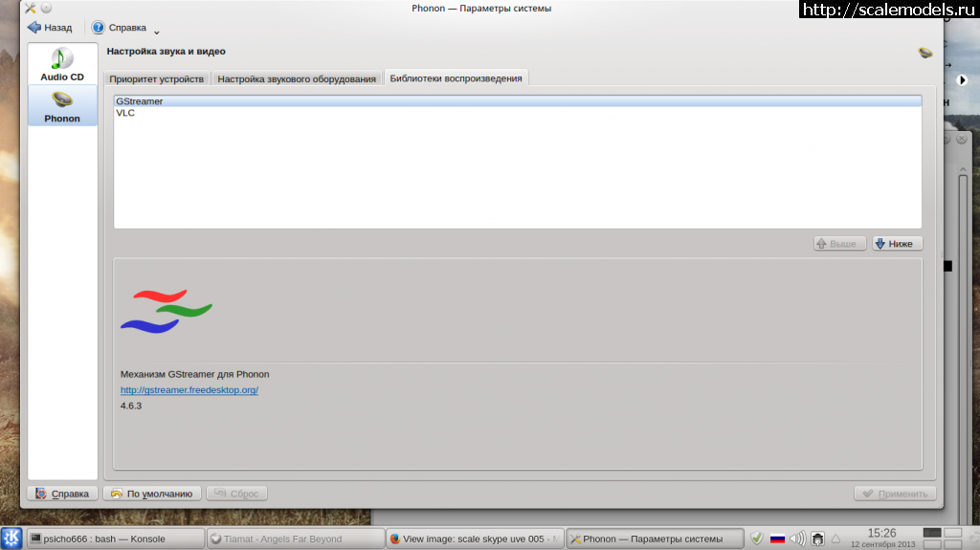Select the Phonon module in sidebar
This screenshot has height=550, width=980.
click(x=62, y=106)
